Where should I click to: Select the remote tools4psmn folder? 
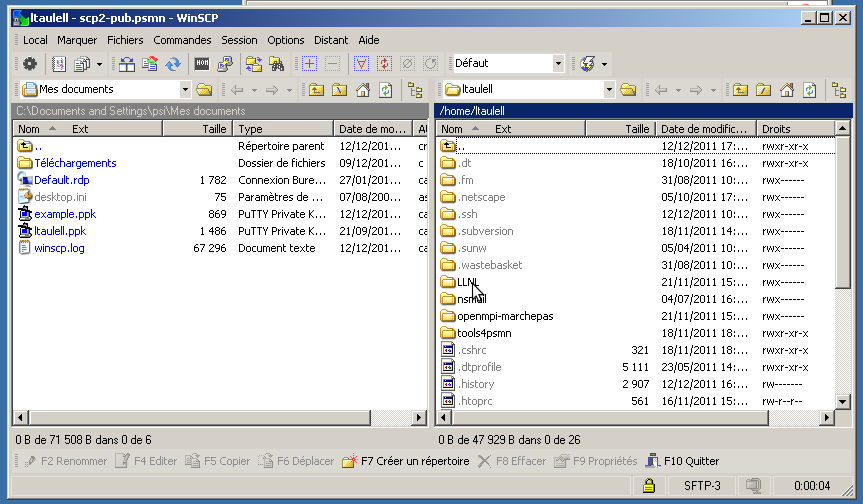tap(484, 333)
